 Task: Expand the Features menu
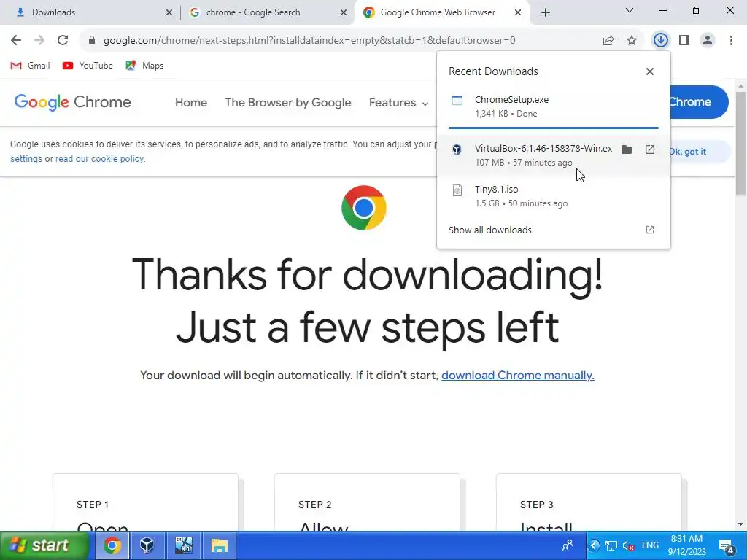tap(398, 102)
